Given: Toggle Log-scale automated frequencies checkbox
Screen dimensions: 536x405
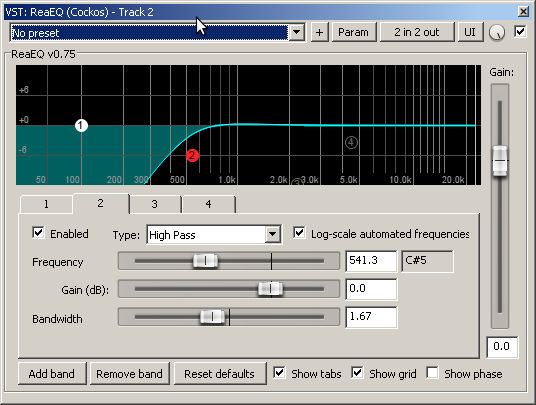Looking at the screenshot, I should tap(299, 233).
